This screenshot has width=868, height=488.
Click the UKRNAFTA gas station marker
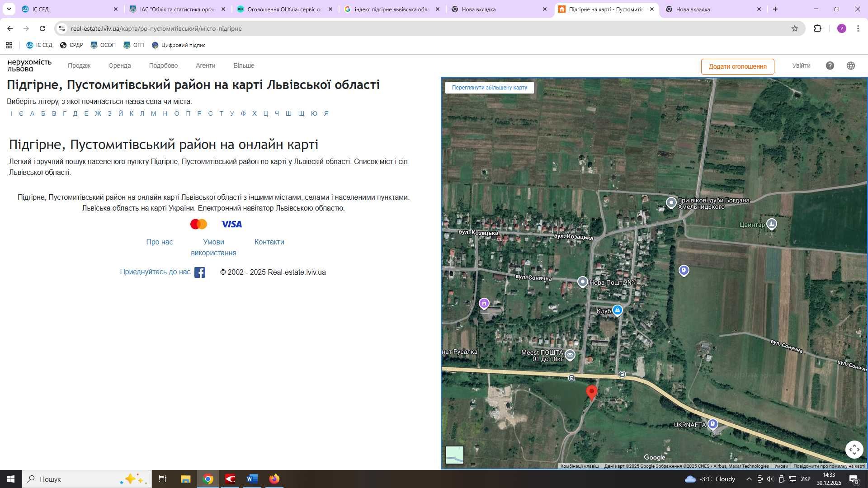[x=713, y=424]
